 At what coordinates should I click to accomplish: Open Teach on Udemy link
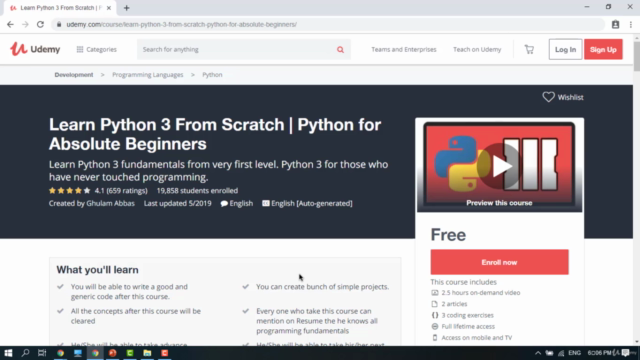click(477, 49)
